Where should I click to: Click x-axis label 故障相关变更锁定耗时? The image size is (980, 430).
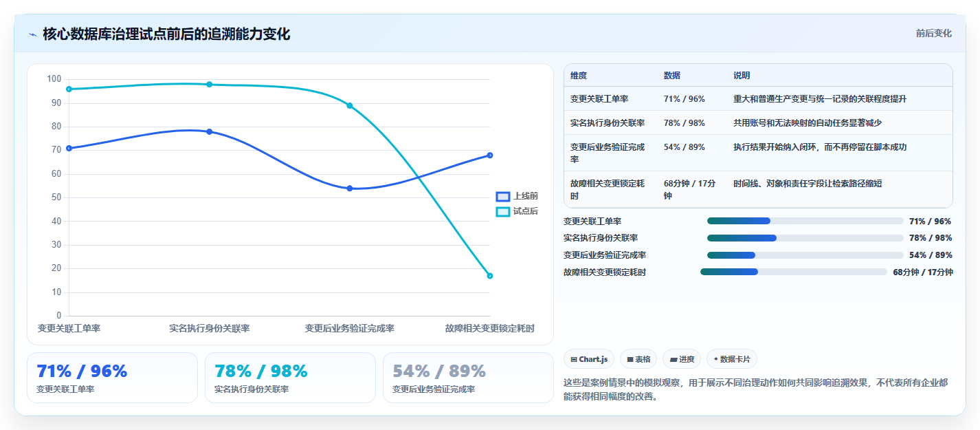click(490, 328)
